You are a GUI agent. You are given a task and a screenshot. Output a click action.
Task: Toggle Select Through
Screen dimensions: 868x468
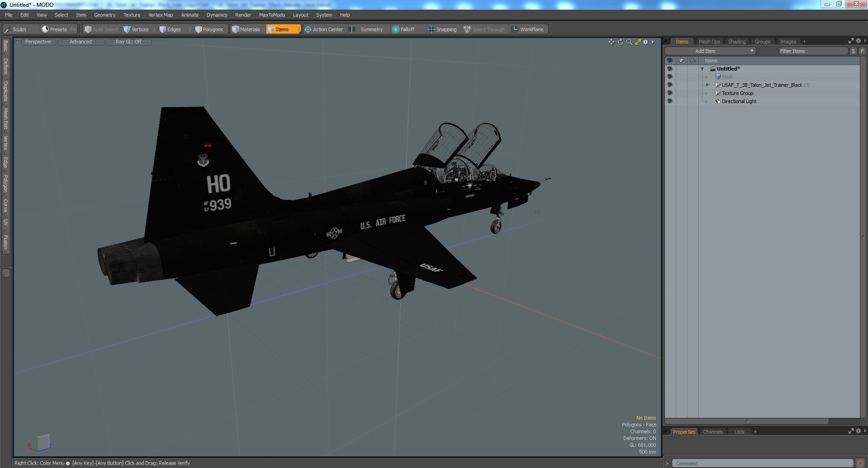pos(484,29)
